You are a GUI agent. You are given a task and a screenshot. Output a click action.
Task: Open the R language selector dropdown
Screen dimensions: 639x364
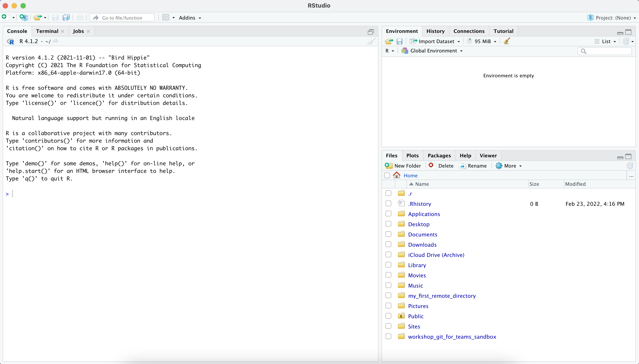coord(390,51)
